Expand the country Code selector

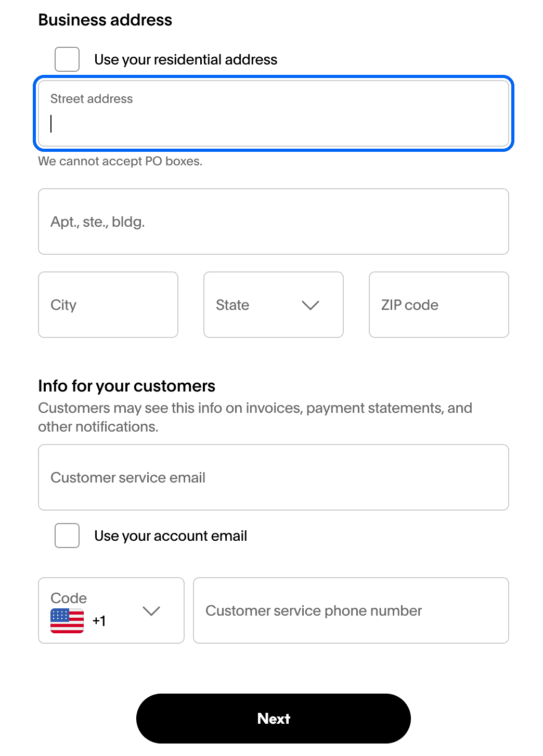(x=111, y=610)
